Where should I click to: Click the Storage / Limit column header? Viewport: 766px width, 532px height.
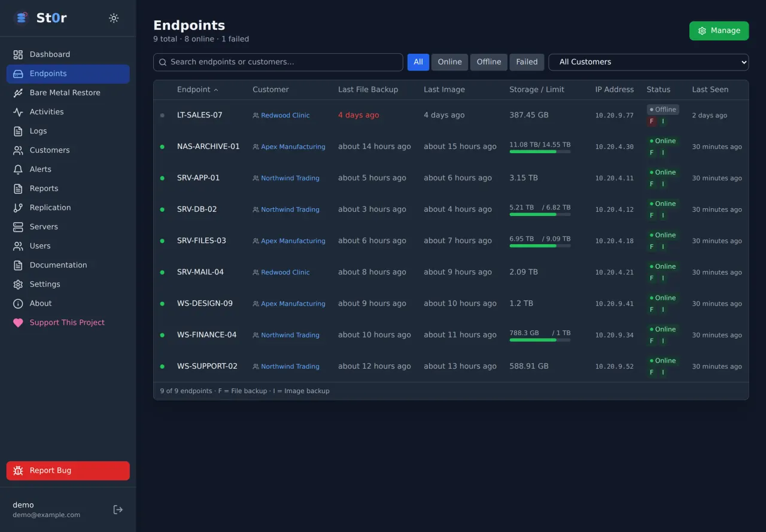[x=537, y=90]
